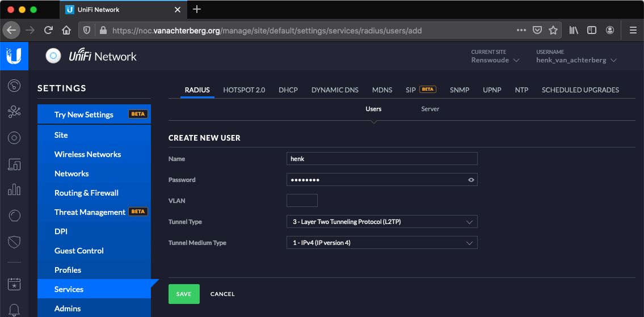
Task: Open the Devices circle icon in sidebar
Action: click(14, 138)
